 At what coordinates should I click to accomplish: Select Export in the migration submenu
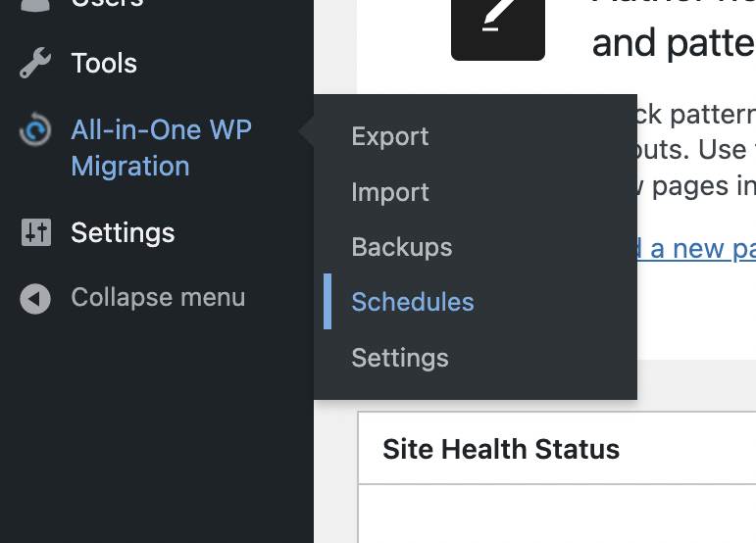point(390,136)
